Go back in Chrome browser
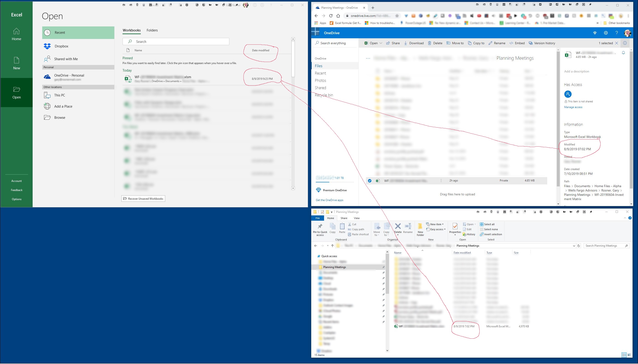Image resolution: width=638 pixels, height=364 pixels. [x=316, y=16]
